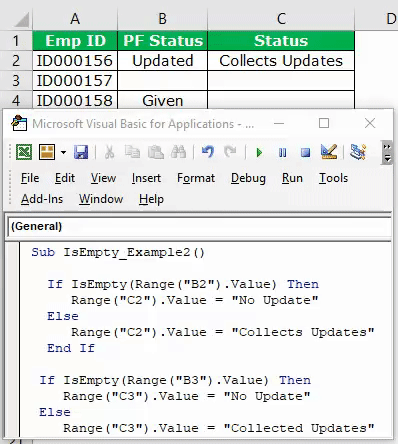The height and width of the screenshot is (444, 398).
Task: Close the Visual Basic for Applications window
Action: pos(370,123)
